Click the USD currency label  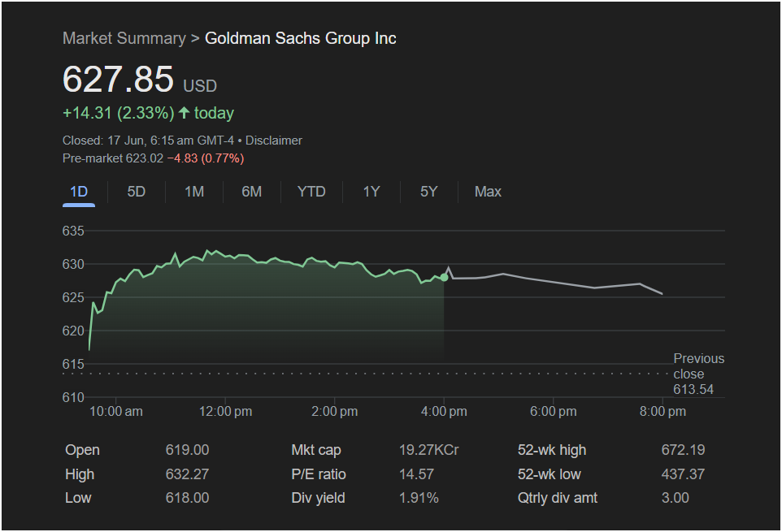(200, 86)
